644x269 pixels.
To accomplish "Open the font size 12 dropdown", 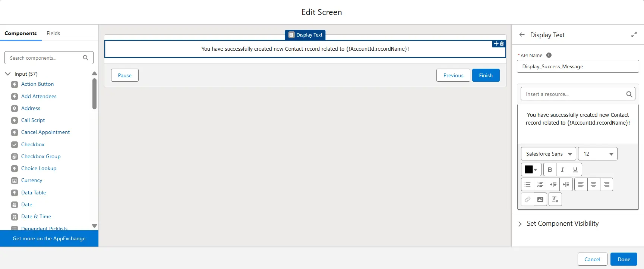I will (597, 154).
